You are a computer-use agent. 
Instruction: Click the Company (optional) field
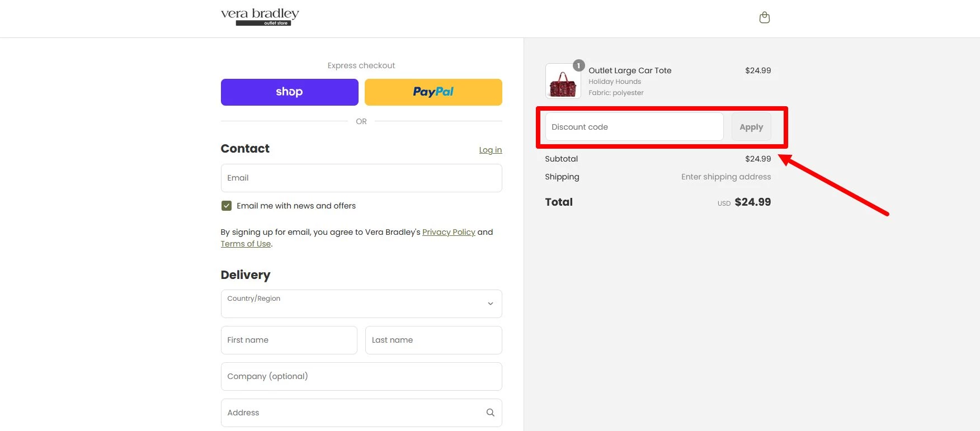pos(361,376)
